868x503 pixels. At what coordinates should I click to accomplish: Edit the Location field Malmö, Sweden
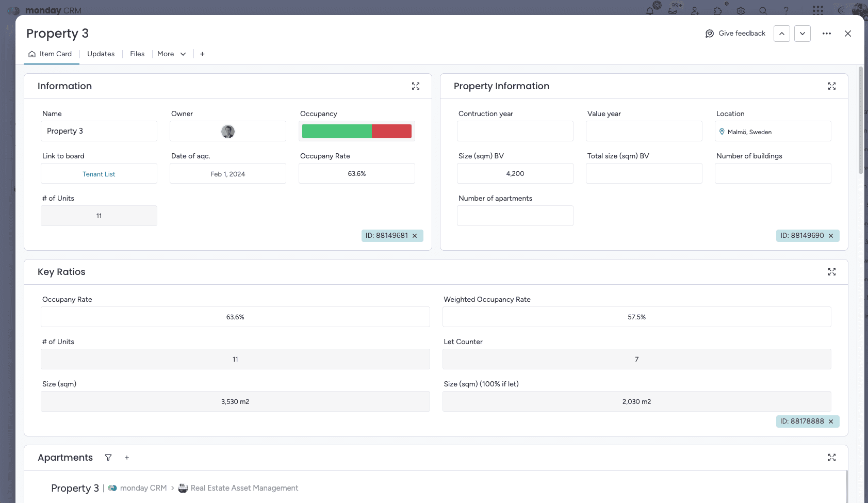(x=773, y=131)
